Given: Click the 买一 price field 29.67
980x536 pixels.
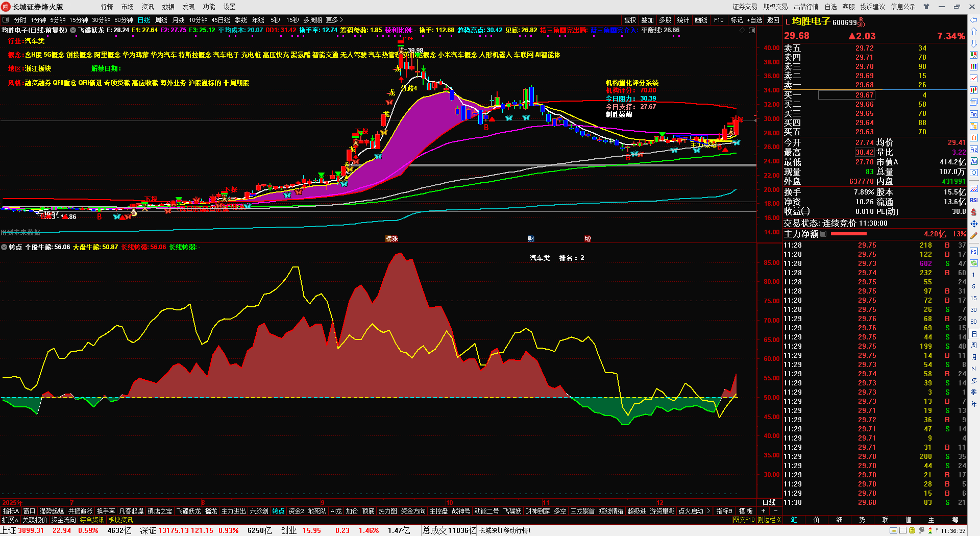Looking at the screenshot, I should point(847,95).
